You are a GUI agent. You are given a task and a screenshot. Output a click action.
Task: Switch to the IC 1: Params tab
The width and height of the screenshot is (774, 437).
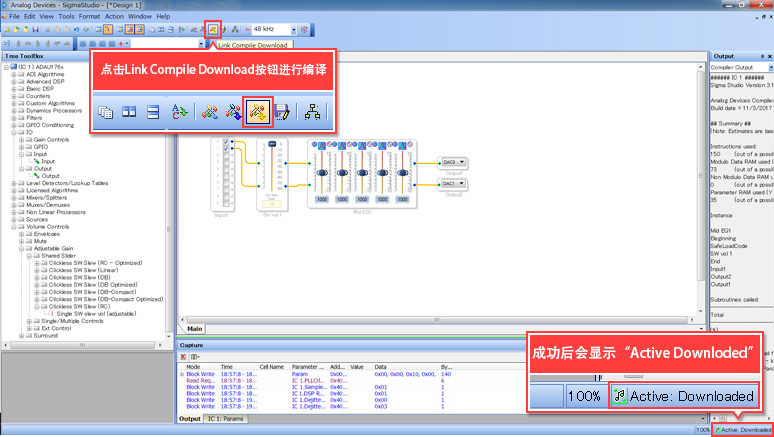point(225,419)
